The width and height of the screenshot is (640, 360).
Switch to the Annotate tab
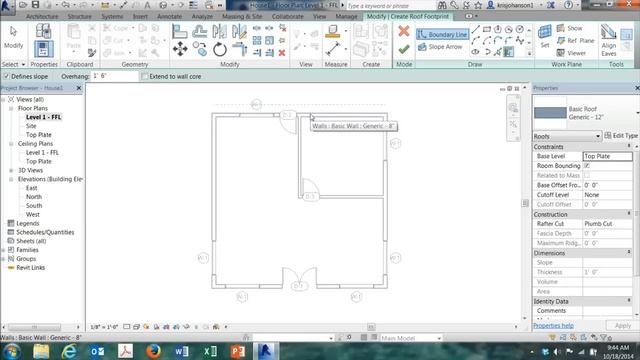coord(169,16)
